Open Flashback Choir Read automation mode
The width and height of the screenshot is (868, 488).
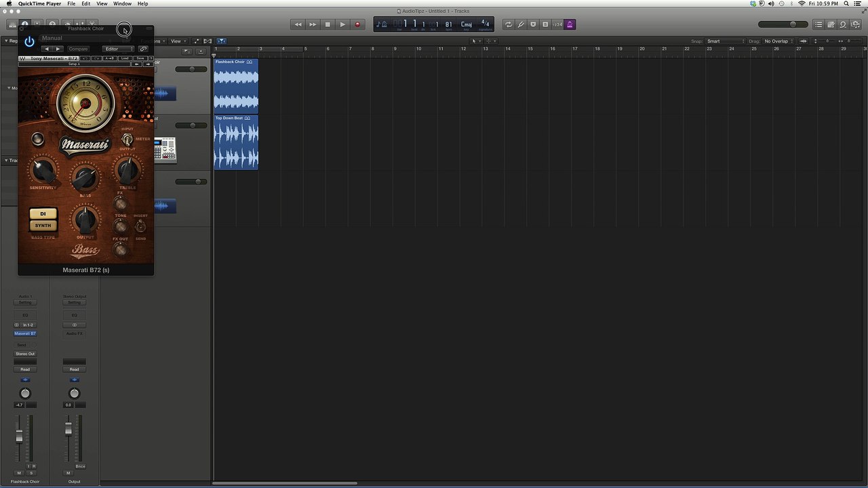click(25, 369)
